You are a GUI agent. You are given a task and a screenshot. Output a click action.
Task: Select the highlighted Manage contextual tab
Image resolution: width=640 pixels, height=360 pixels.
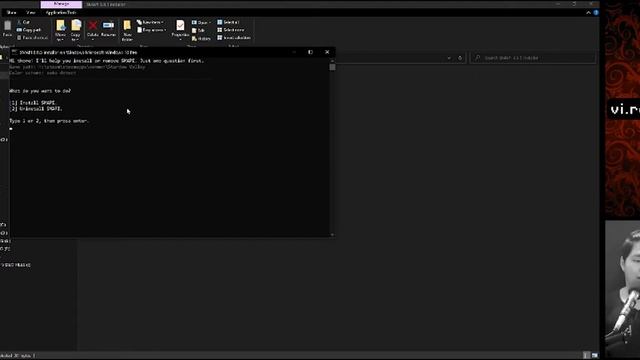pyautogui.click(x=61, y=4)
